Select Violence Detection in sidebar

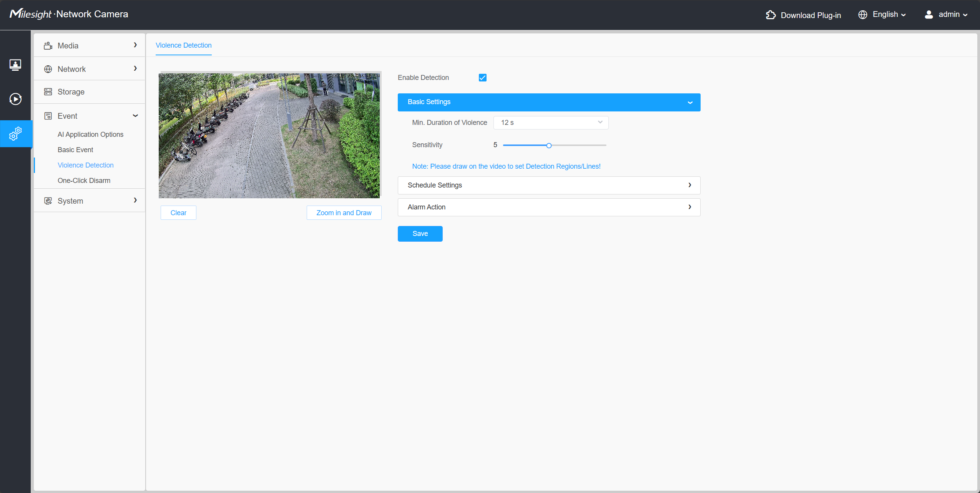(x=86, y=165)
